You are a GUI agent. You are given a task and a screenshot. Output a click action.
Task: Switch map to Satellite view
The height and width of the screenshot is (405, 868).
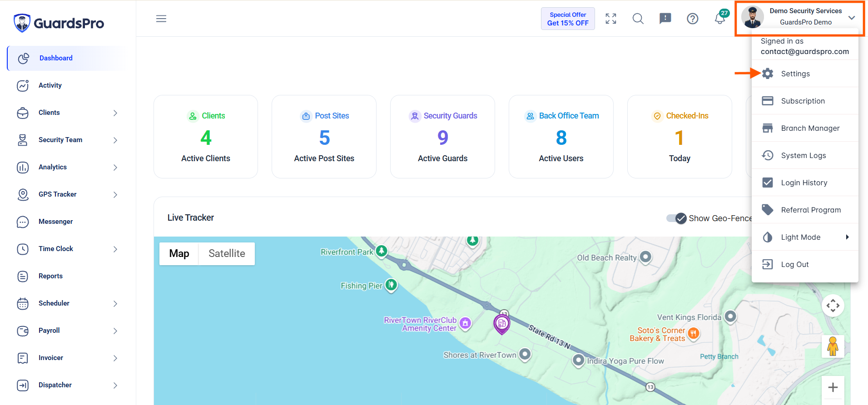227,253
